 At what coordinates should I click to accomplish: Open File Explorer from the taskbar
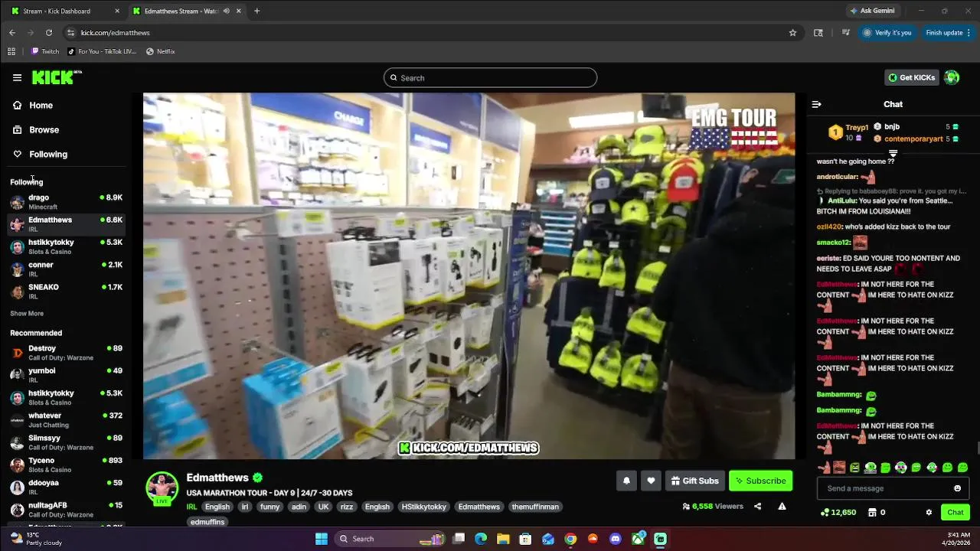point(503,539)
